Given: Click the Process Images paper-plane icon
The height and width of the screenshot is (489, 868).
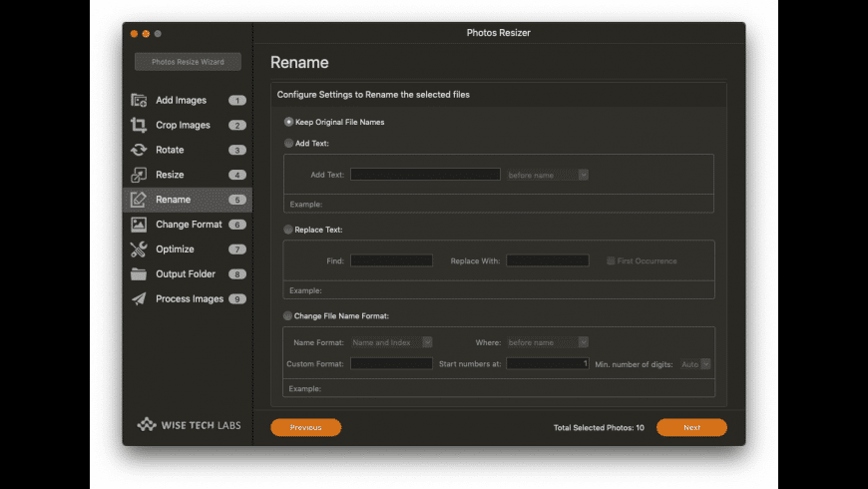Looking at the screenshot, I should (x=139, y=299).
